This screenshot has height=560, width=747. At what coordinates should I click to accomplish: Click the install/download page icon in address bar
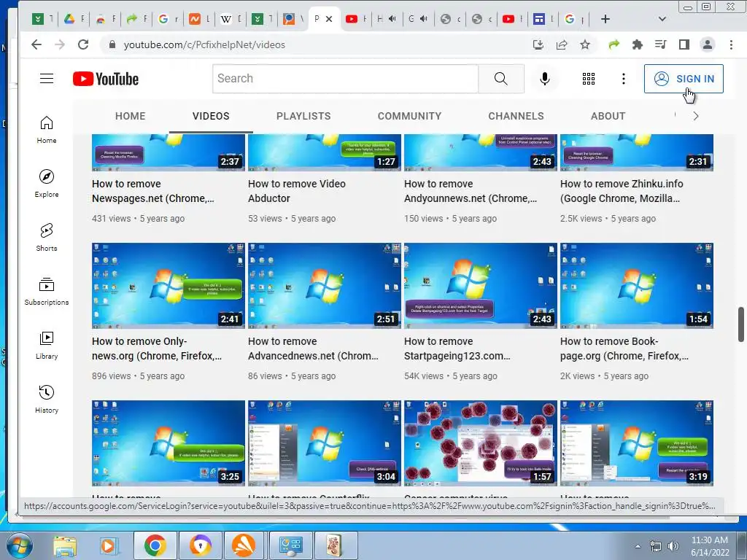coord(538,44)
